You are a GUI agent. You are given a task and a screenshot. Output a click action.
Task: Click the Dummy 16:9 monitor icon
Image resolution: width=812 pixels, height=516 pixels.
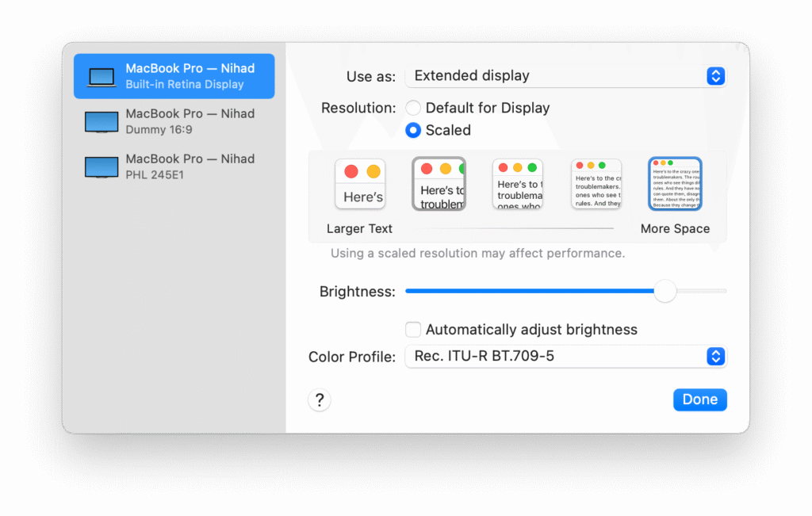101,121
